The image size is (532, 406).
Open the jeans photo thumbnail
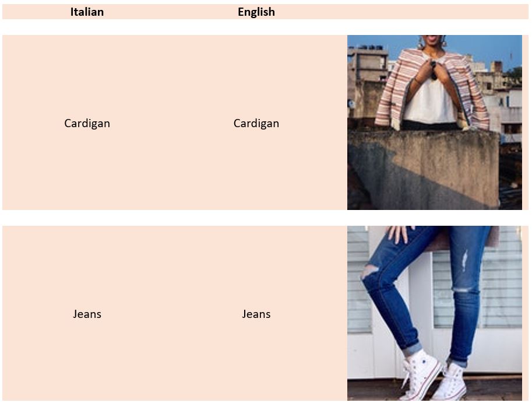tap(434, 313)
